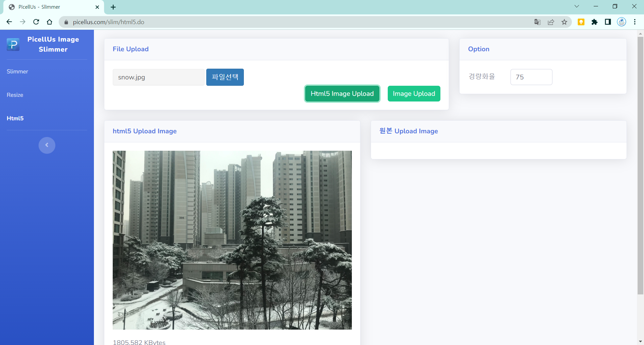Click the scrollbar down arrow
644x345 pixels.
(640, 342)
